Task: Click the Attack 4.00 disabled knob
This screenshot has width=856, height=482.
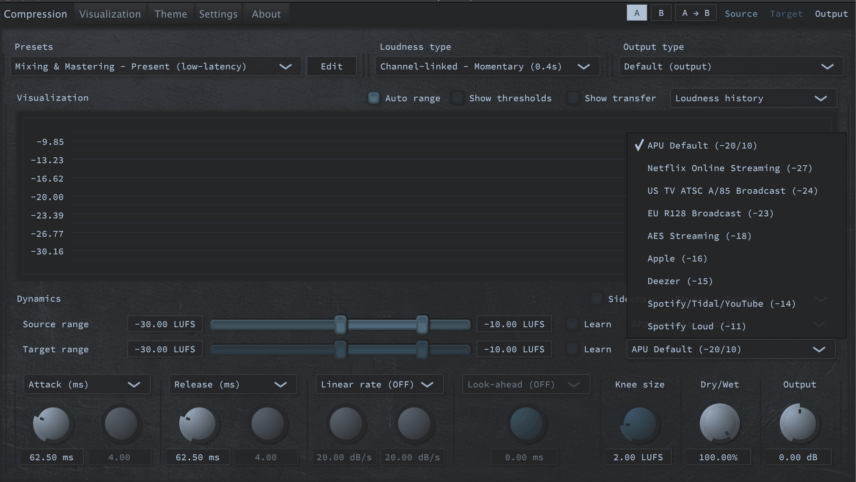Action: click(120, 424)
